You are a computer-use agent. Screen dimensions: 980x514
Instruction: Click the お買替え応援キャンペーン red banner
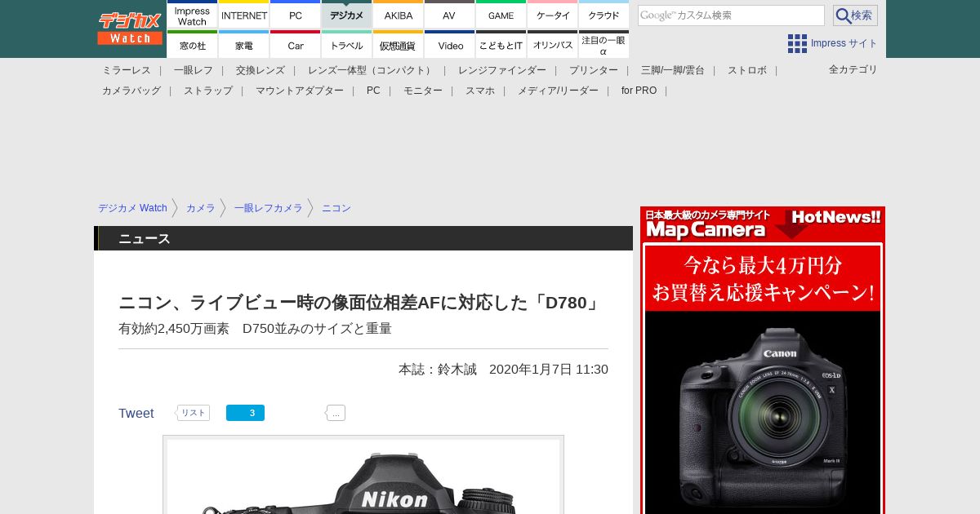pos(763,277)
